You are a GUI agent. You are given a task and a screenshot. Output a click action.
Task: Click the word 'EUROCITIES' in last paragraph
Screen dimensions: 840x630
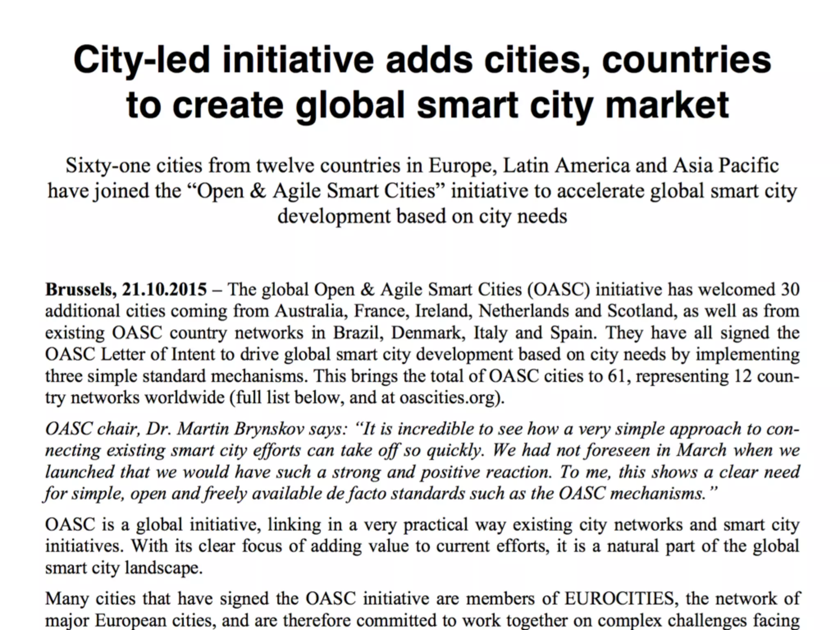click(x=619, y=598)
